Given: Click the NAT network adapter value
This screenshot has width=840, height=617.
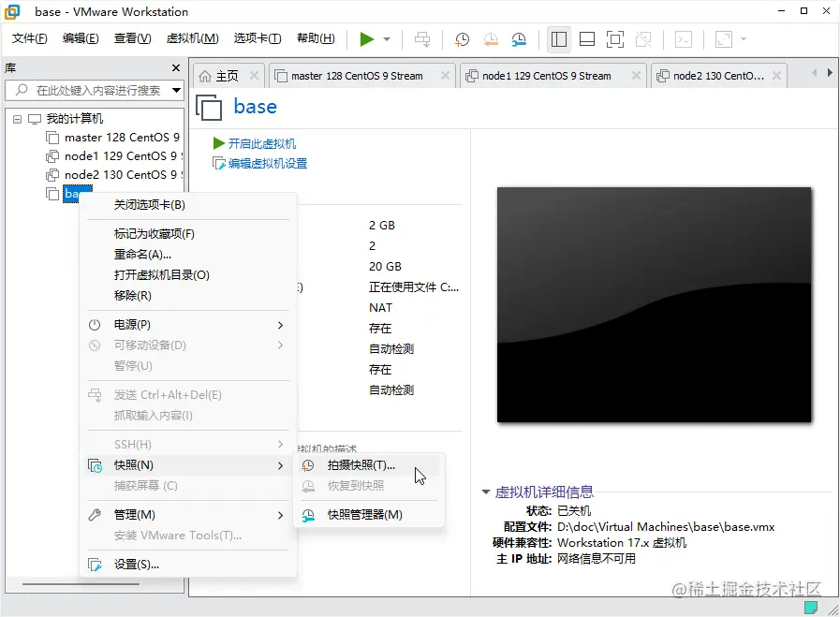Looking at the screenshot, I should 380,308.
